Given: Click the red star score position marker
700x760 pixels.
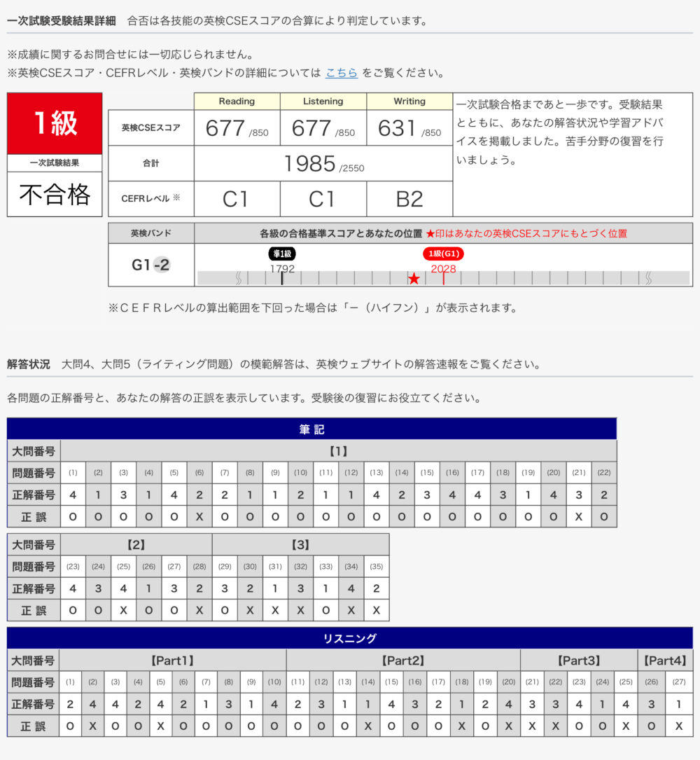Looking at the screenshot, I should pos(414,279).
